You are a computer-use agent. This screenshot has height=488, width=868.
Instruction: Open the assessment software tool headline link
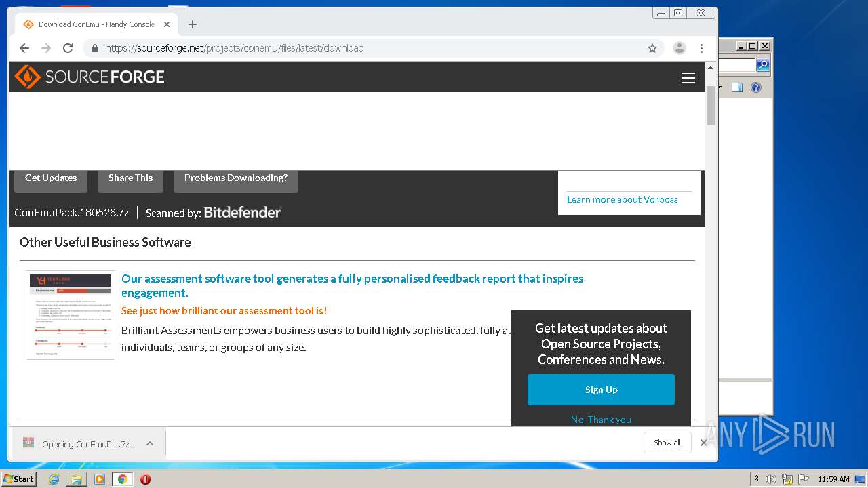pos(352,285)
